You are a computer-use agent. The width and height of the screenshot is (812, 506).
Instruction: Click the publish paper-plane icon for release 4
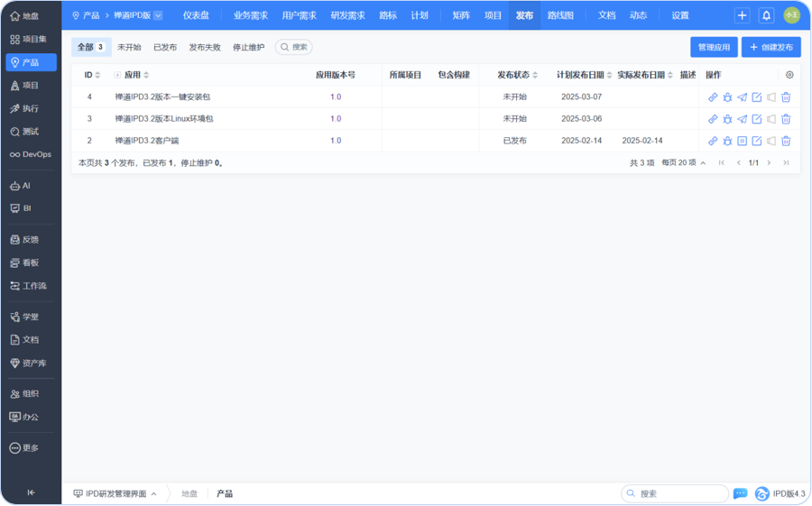(x=742, y=97)
